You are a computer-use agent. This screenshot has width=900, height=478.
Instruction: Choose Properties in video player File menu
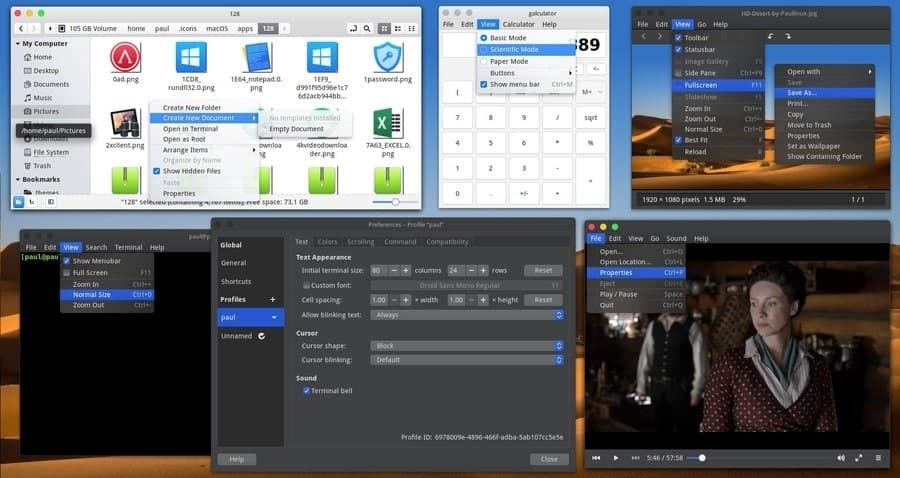[636, 273]
